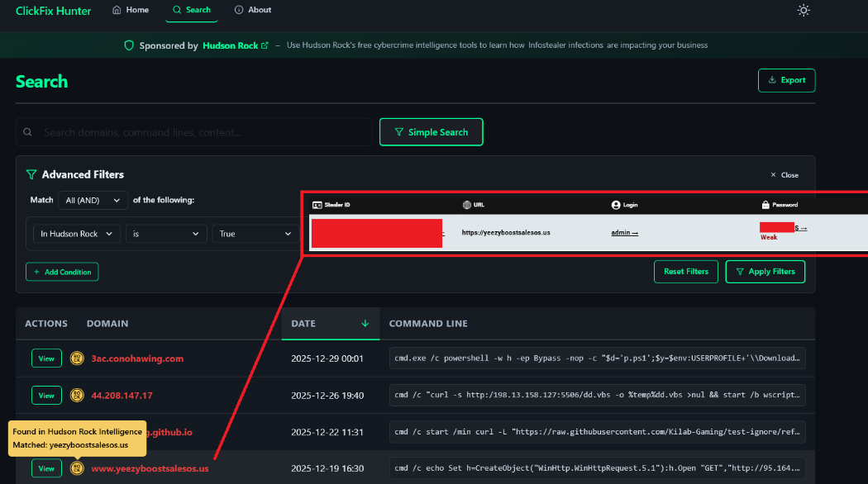Screen dimensions: 868x484
Task: Click the shield icon in sponsor banner
Action: click(129, 45)
